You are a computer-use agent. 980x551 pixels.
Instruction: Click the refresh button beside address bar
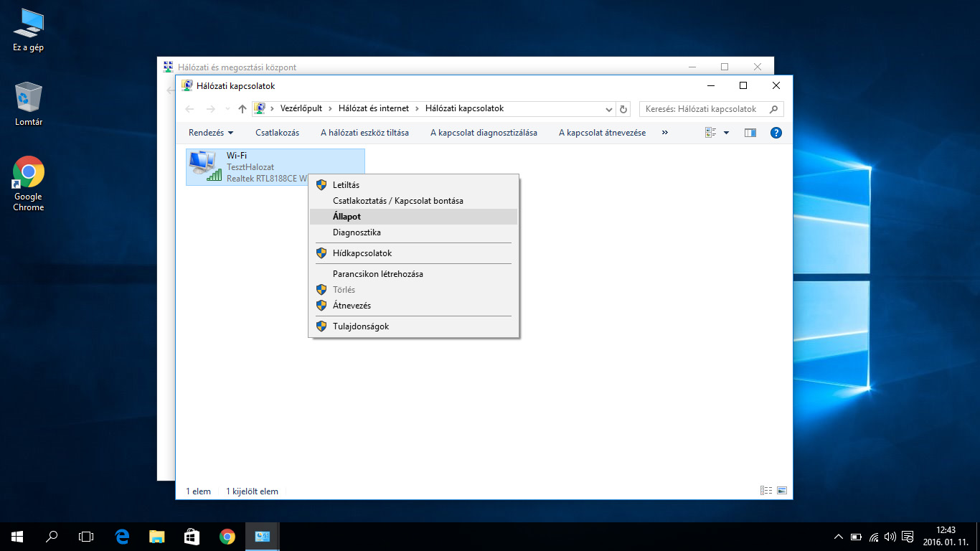point(623,109)
